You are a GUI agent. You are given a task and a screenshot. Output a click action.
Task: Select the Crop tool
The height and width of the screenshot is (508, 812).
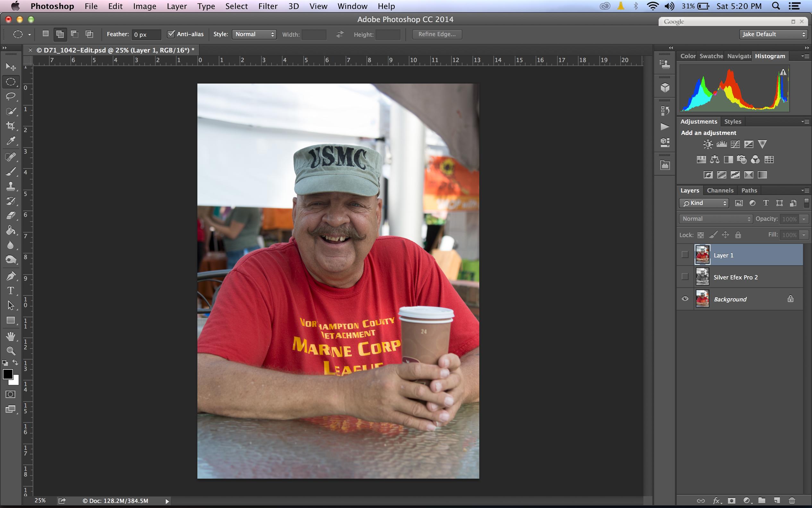(11, 126)
